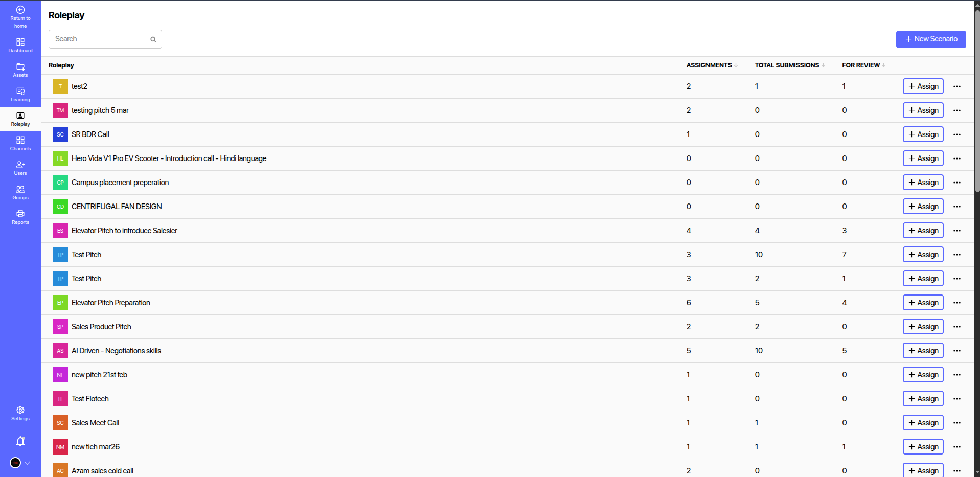
Task: Expand the profile avatar dropdown chevron
Action: pos(27,463)
